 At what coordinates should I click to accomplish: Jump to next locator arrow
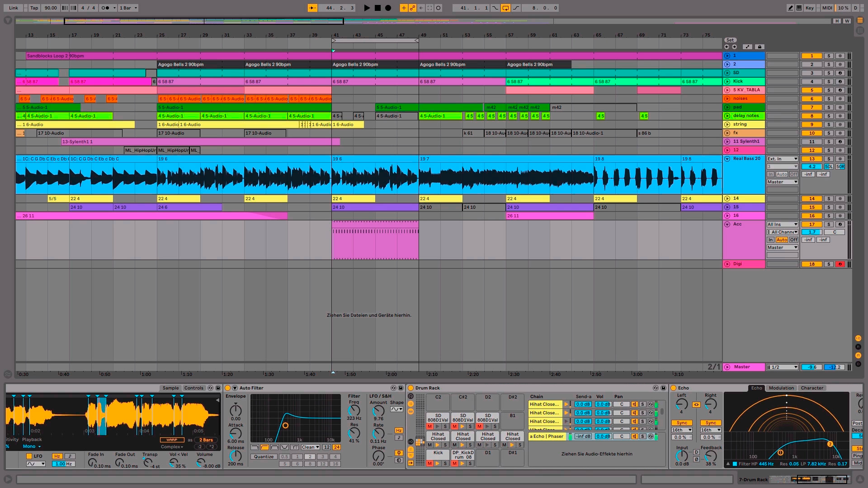[x=734, y=47]
